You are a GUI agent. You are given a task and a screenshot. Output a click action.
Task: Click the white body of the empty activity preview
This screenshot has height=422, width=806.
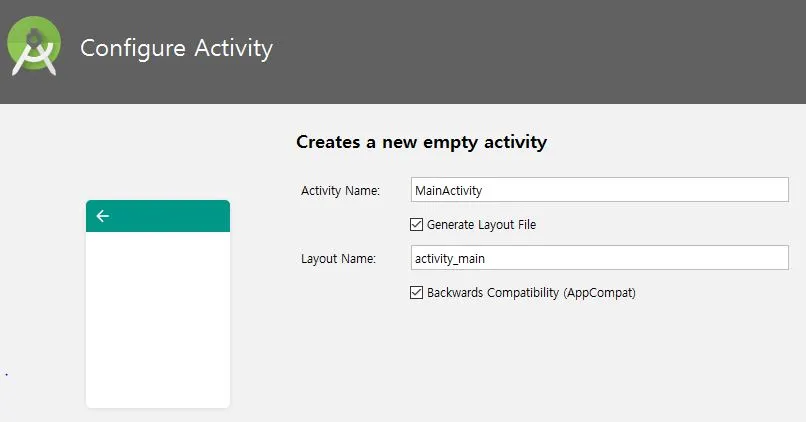click(x=158, y=320)
